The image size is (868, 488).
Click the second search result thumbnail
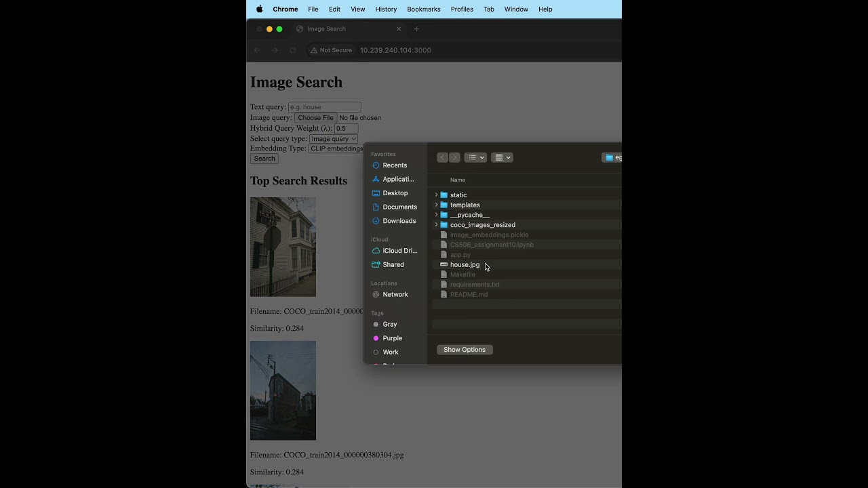283,390
